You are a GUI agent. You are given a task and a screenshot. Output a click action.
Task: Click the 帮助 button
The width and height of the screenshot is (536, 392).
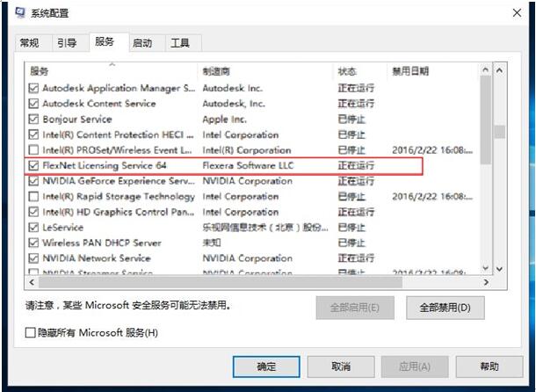click(x=489, y=367)
